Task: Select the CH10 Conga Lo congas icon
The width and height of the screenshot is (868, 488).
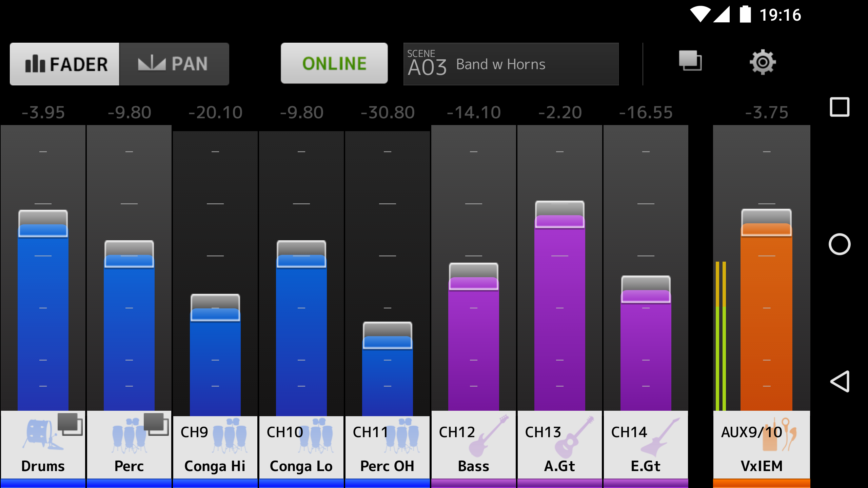Action: (x=316, y=436)
